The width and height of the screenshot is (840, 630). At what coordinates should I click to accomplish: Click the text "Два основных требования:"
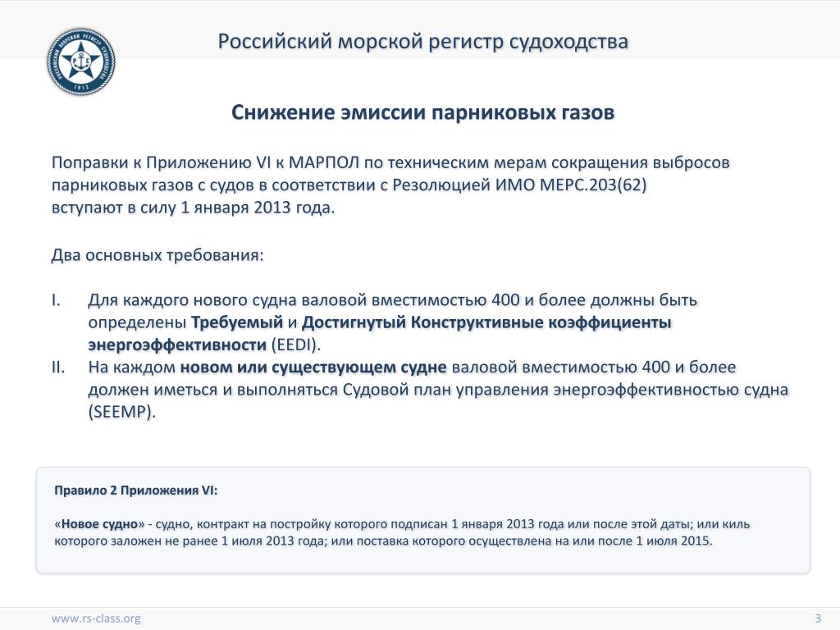[x=157, y=255]
